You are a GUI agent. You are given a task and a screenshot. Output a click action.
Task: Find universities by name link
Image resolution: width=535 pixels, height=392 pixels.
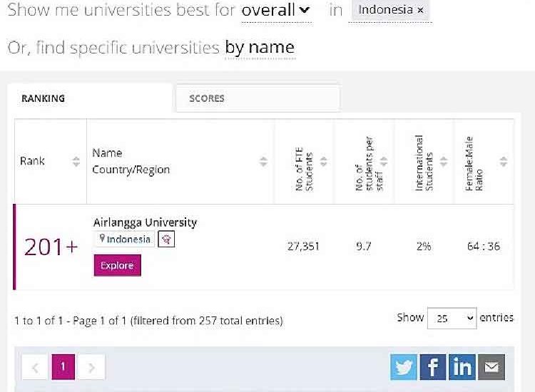coord(260,47)
